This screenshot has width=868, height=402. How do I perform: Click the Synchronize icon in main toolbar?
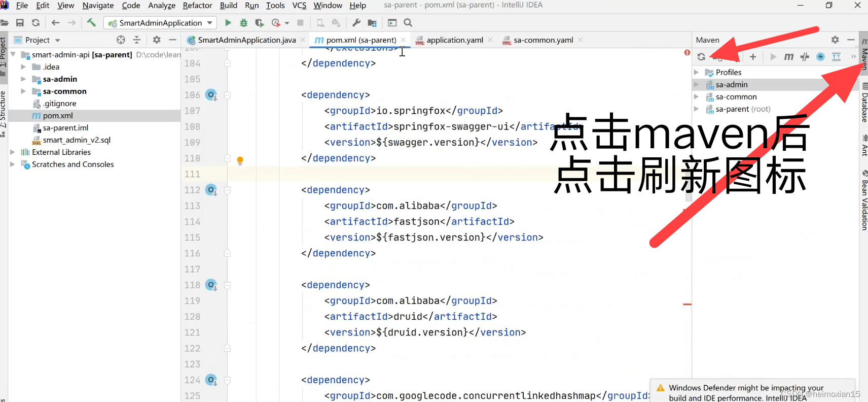coord(35,23)
